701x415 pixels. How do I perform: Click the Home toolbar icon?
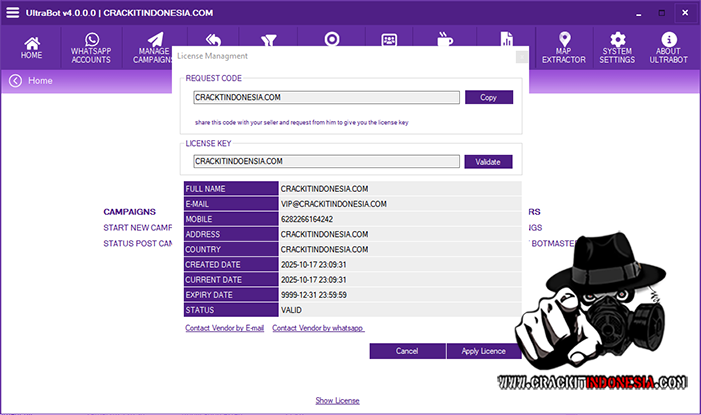point(32,48)
